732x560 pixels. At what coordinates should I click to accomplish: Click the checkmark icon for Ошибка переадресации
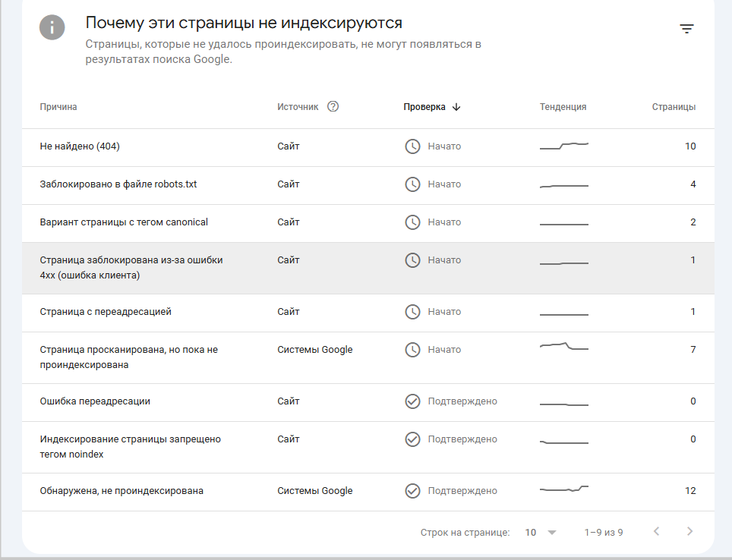[412, 401]
